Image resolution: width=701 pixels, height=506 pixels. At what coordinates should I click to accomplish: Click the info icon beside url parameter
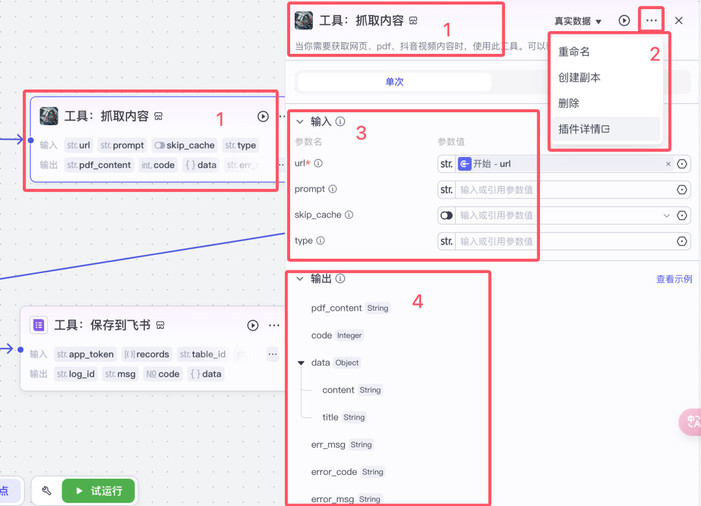pyautogui.click(x=318, y=163)
